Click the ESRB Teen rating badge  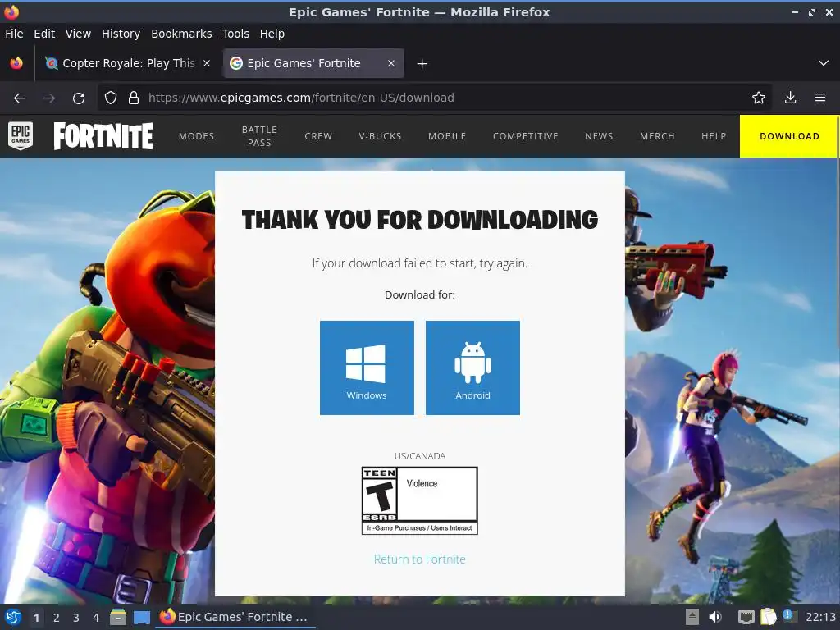(419, 500)
